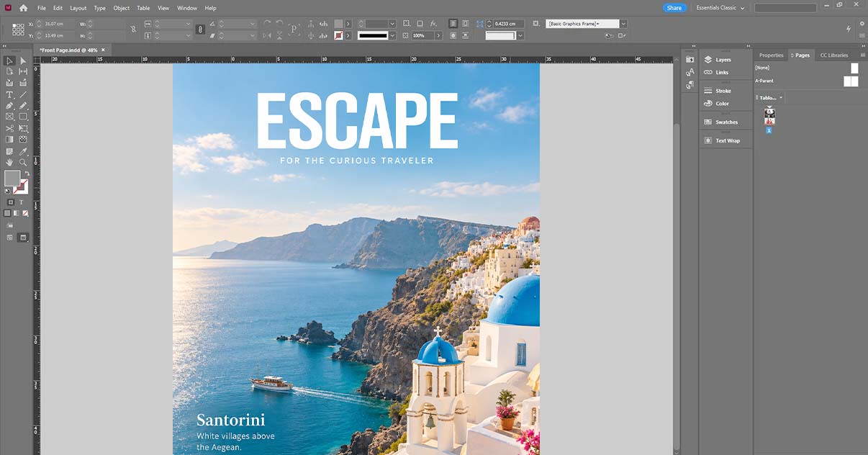Open the Object menu
This screenshot has width=868, height=455.
121,8
